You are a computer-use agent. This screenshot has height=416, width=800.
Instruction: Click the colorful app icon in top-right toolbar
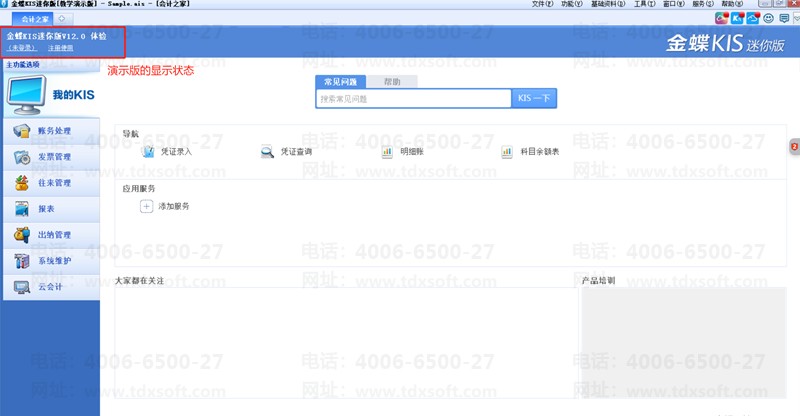click(721, 19)
